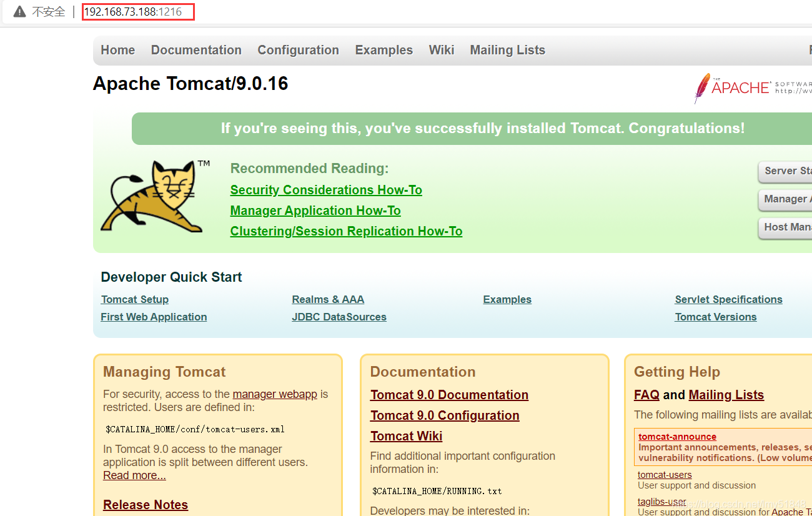Click the Apache Tomcat/9.0.16 heading
The width and height of the screenshot is (812, 516).
tap(191, 84)
